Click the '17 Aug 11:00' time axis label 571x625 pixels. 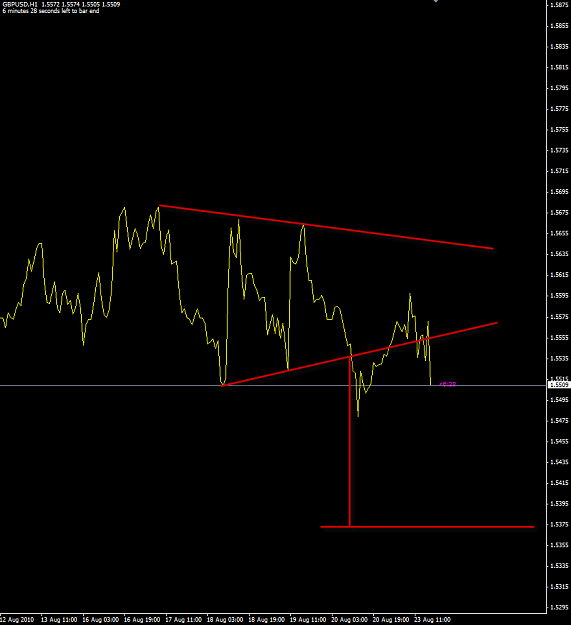pyautogui.click(x=183, y=620)
